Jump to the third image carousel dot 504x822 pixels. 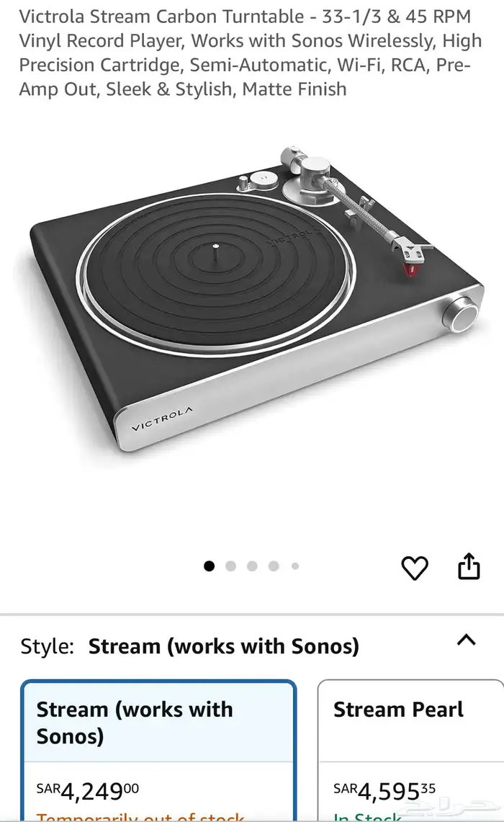[x=252, y=566]
